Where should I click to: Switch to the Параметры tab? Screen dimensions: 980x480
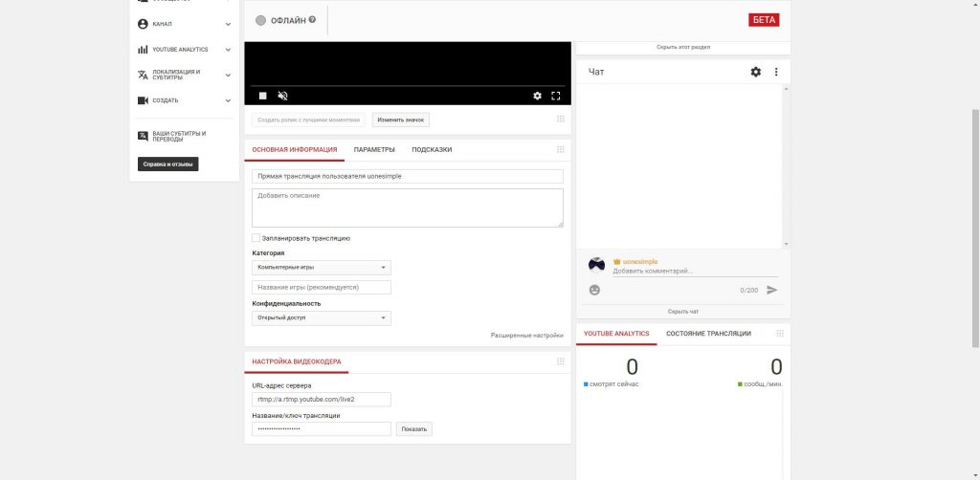(374, 150)
